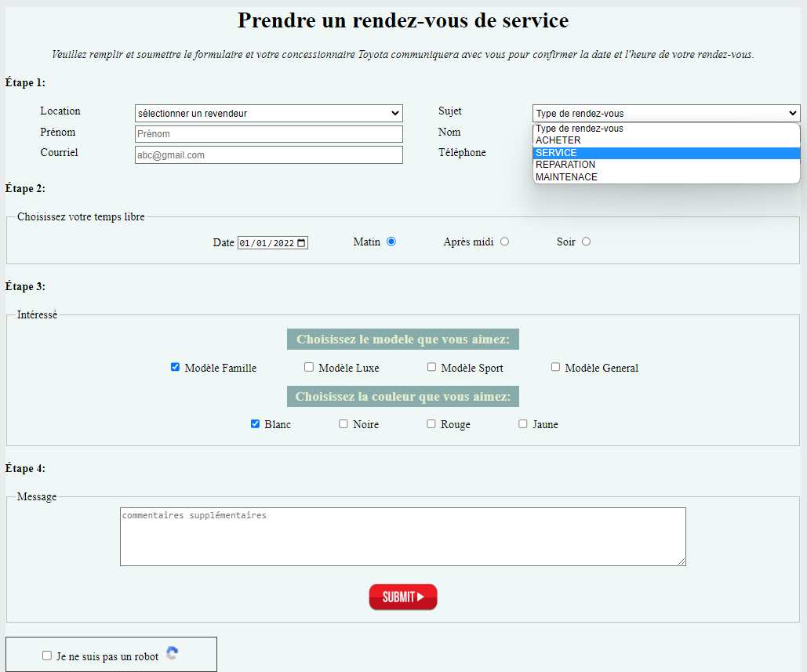Screen dimensions: 807x672
Task: Enable the Modèle Luxe checkbox
Action: point(308,366)
